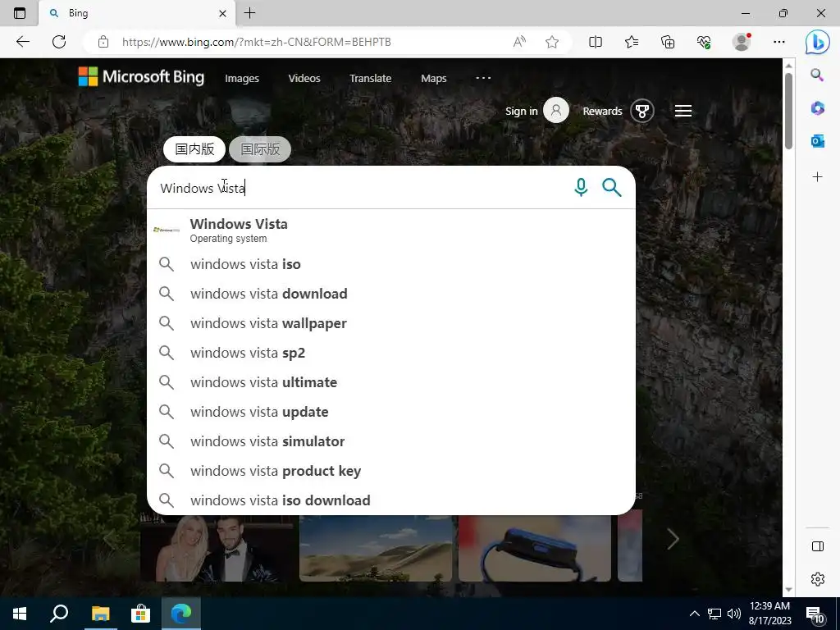This screenshot has height=630, width=840.
Task: Click the browser address bar URL
Action: click(257, 42)
